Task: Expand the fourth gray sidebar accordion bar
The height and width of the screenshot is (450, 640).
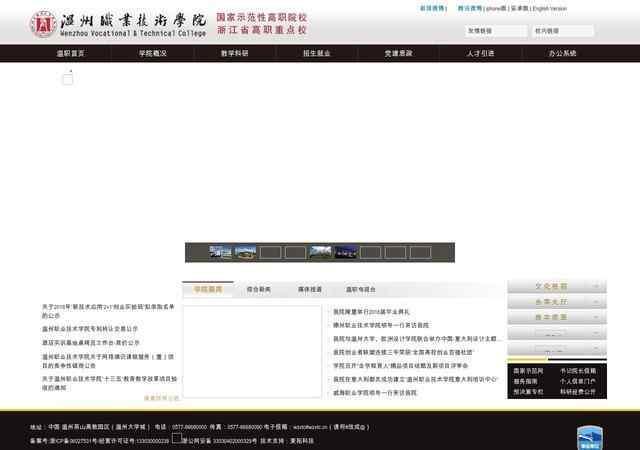Action: [557, 333]
